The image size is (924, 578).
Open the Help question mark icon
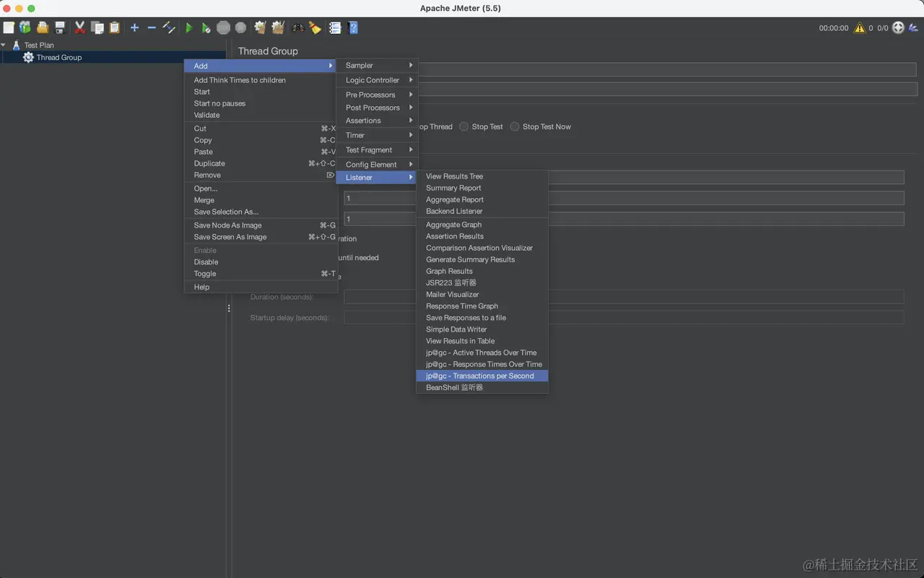click(x=353, y=27)
